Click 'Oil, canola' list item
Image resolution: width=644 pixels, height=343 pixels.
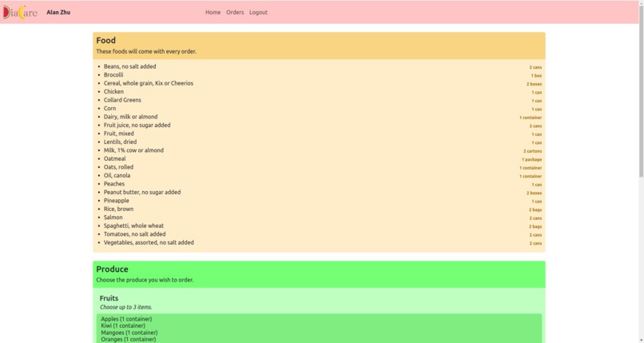pyautogui.click(x=117, y=175)
